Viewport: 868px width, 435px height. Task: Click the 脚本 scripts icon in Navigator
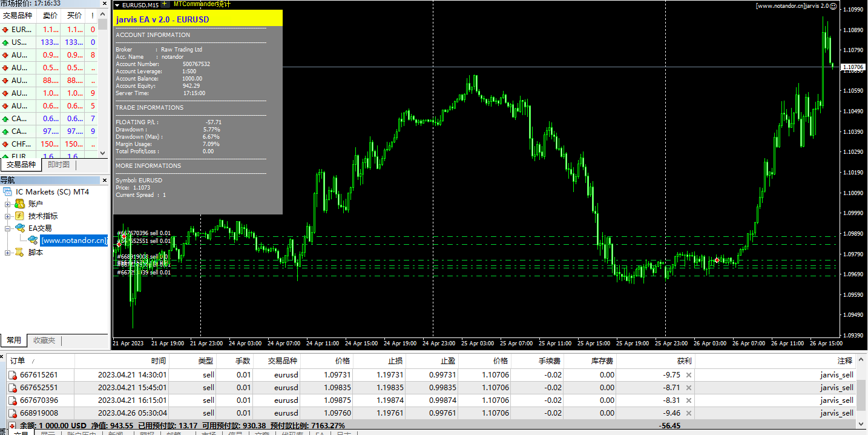point(19,253)
